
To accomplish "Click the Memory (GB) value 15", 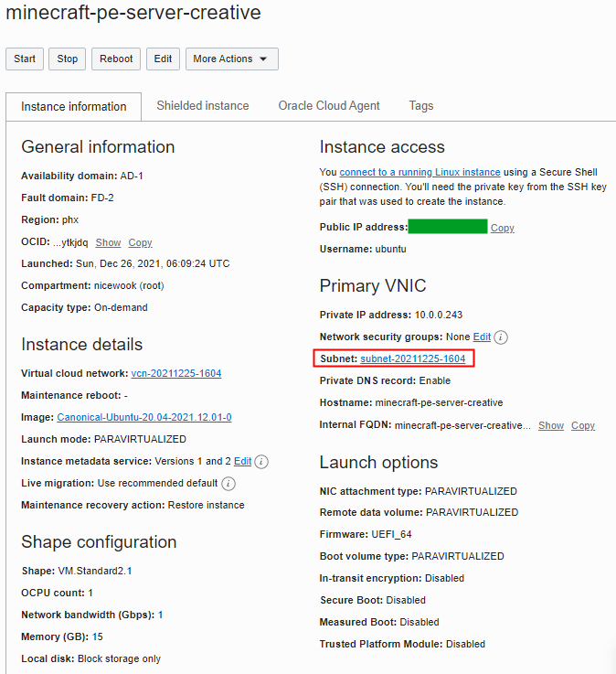I will tap(98, 637).
